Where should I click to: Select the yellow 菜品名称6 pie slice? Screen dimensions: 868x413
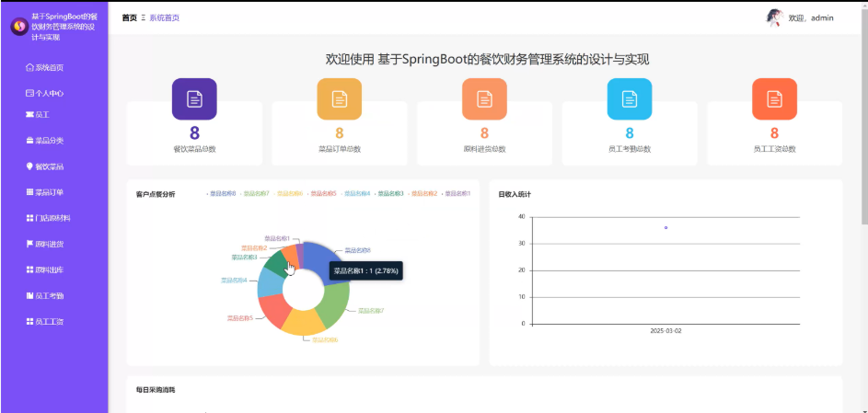302,322
